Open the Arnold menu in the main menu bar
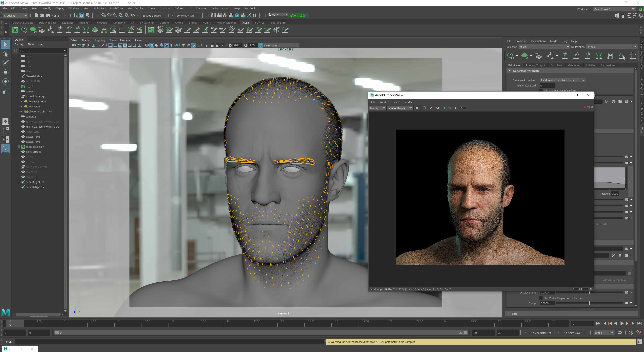The image size is (644, 352). [226, 8]
